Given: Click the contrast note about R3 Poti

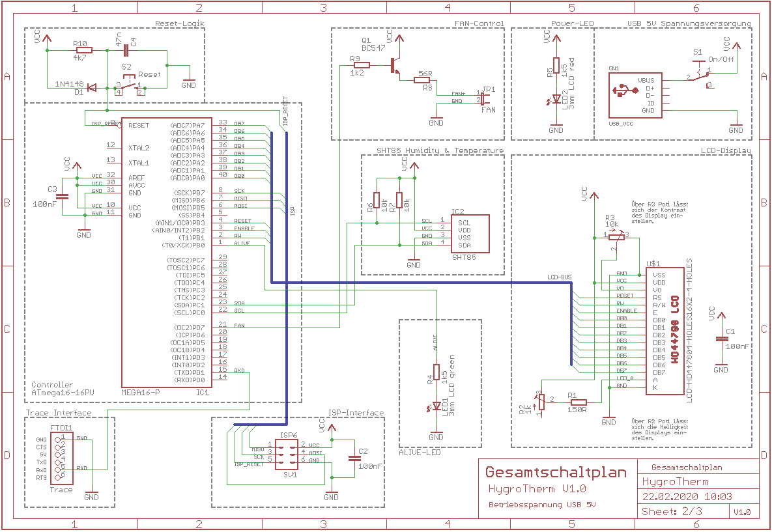Looking at the screenshot, I should (x=660, y=212).
